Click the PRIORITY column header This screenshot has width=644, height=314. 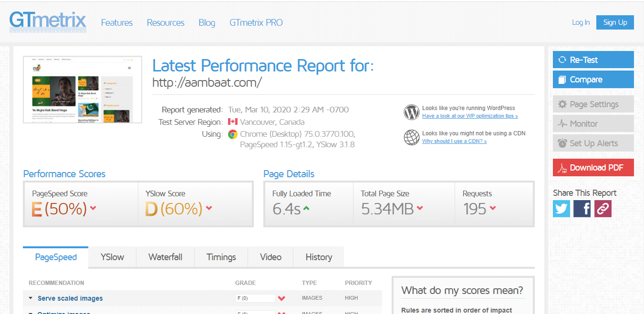[x=358, y=283]
